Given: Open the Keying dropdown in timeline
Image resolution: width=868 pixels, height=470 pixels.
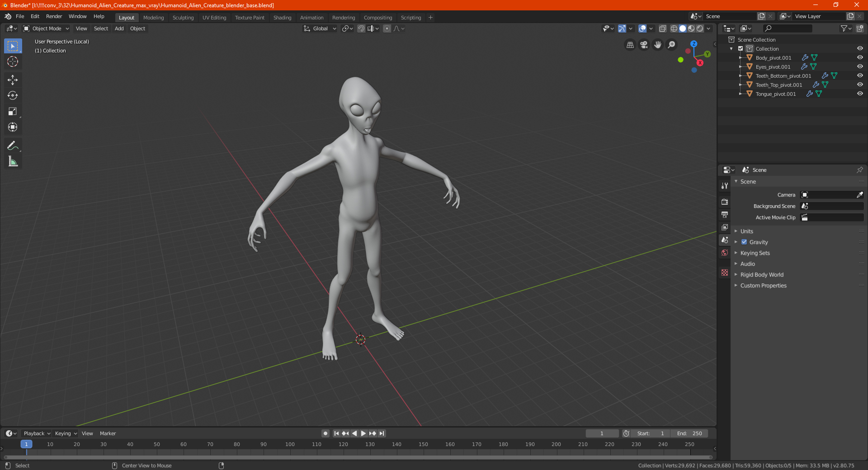Looking at the screenshot, I should click(x=66, y=433).
